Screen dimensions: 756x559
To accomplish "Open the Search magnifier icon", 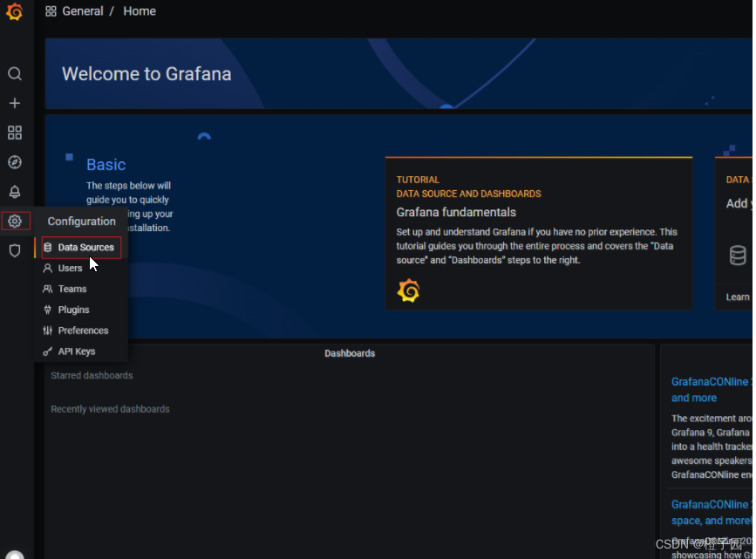I will pos(15,74).
